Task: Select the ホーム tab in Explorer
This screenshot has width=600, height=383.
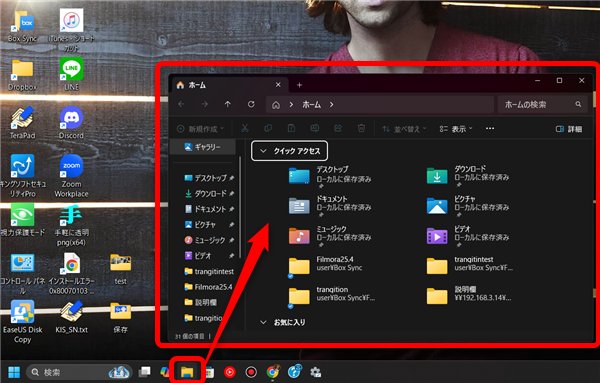Action: point(230,85)
